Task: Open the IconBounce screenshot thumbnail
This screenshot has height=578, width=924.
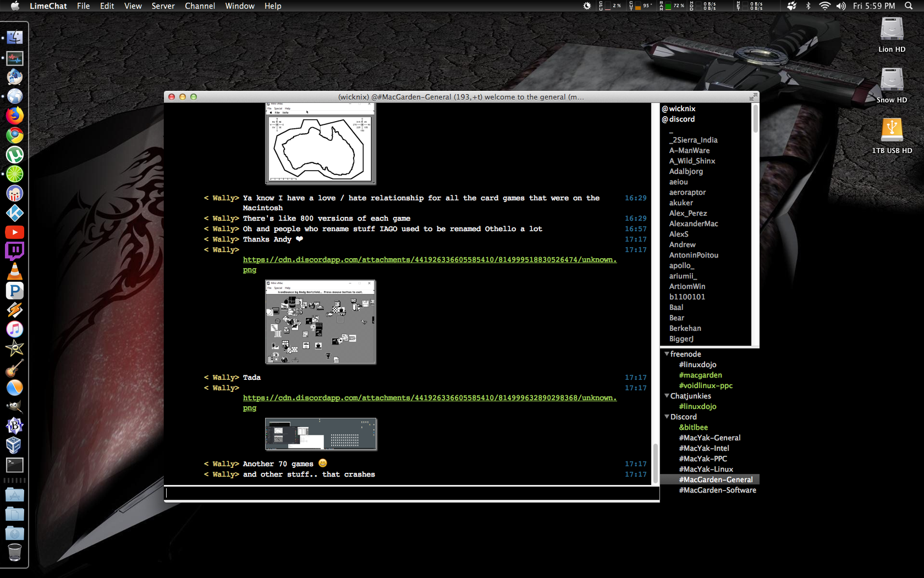Action: 320,322
